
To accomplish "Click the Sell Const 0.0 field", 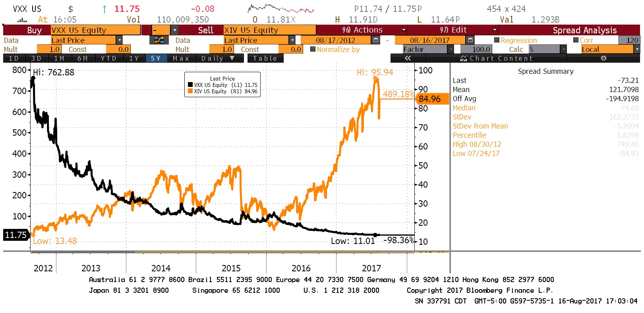I will [290, 49].
